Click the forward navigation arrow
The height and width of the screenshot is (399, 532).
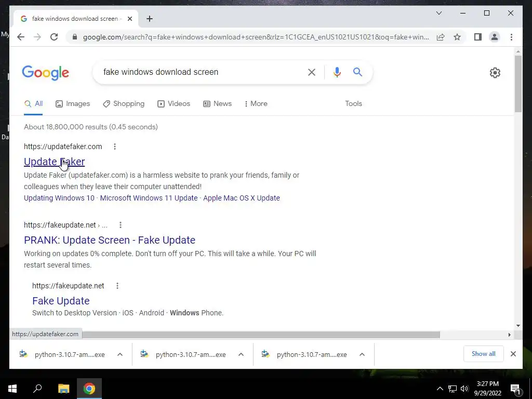(37, 37)
